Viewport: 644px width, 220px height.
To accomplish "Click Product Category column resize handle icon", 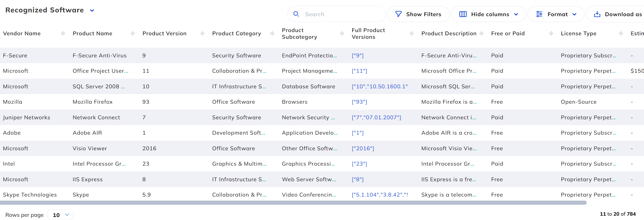I will (272, 33).
